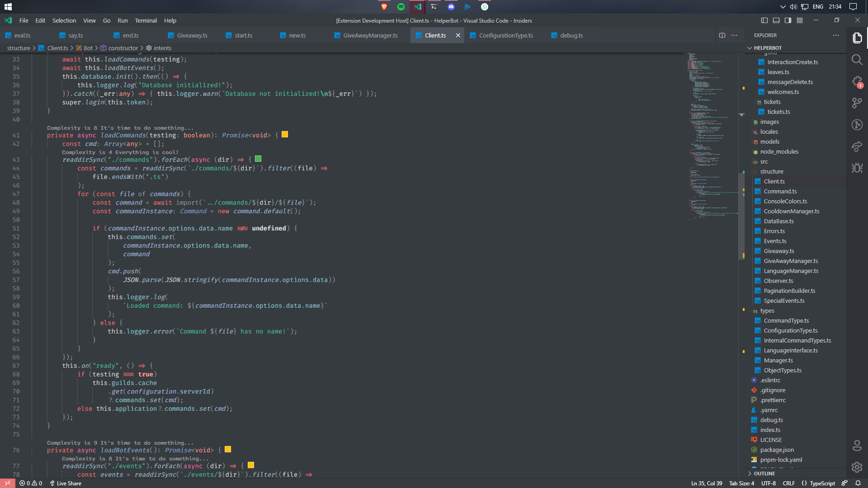Open the Run and Debug bug icon
868x488 pixels.
point(857,168)
